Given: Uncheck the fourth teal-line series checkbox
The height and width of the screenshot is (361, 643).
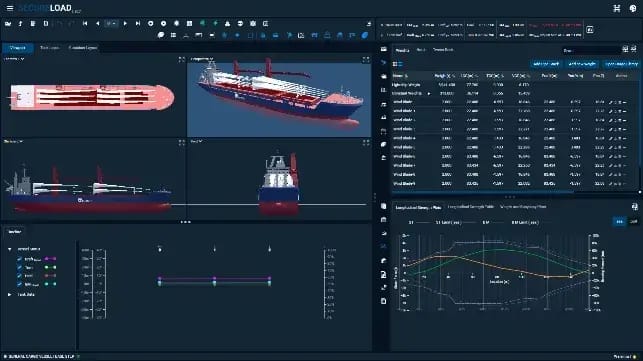Looking at the screenshot, I should click(19, 284).
